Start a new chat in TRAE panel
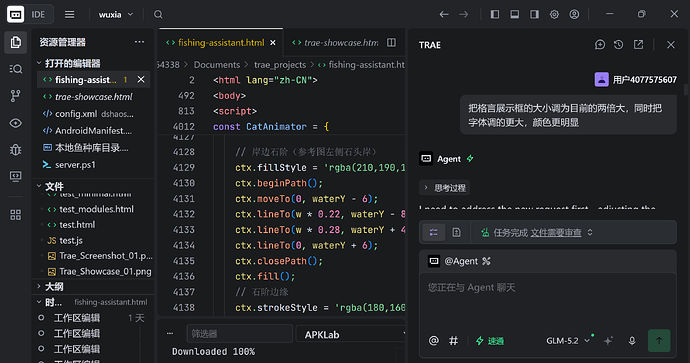The height and width of the screenshot is (363, 690). pyautogui.click(x=600, y=44)
